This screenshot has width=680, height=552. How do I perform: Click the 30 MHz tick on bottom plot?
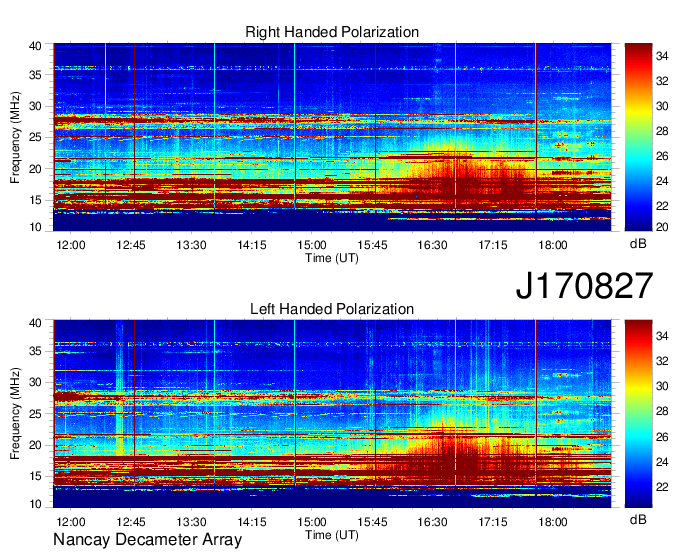click(x=36, y=382)
